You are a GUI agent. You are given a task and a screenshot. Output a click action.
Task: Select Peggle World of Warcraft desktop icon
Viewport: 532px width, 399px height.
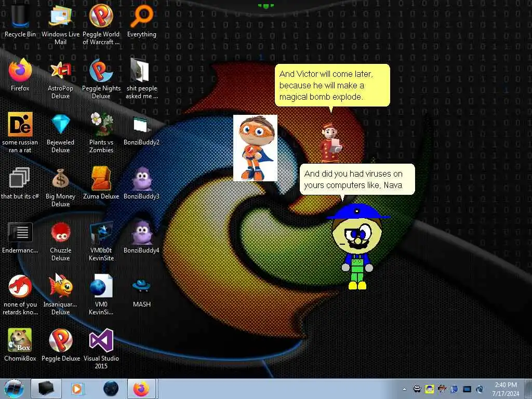click(x=101, y=24)
